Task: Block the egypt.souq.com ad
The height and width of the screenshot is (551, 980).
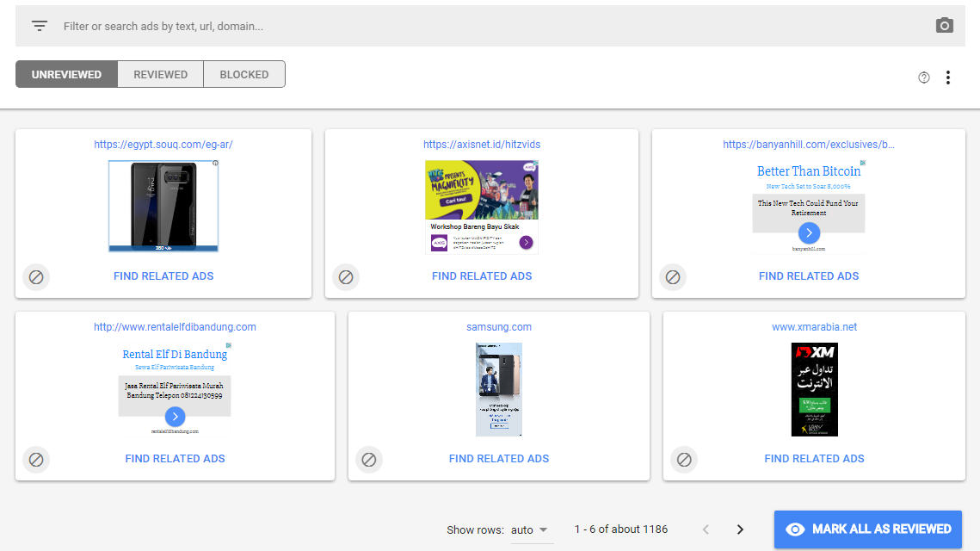Action: [x=35, y=277]
